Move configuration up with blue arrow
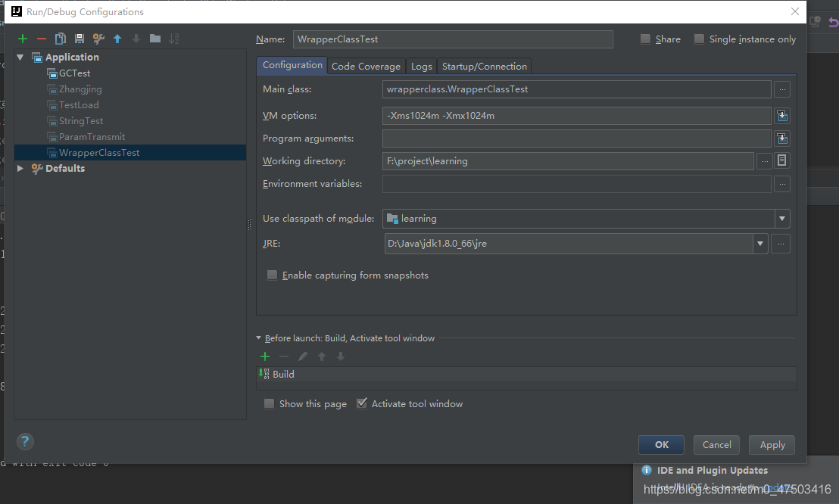 tap(117, 39)
